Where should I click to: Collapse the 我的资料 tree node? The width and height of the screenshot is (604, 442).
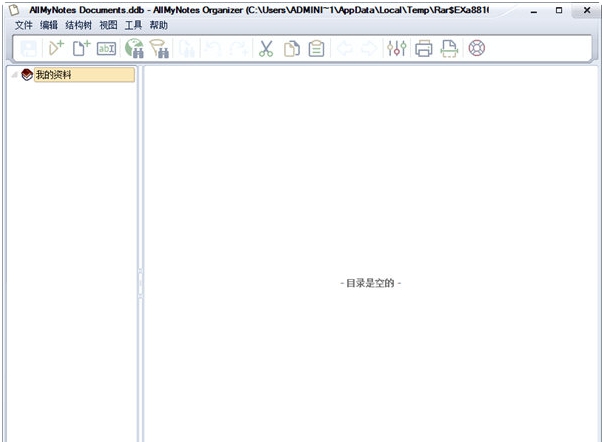point(14,74)
